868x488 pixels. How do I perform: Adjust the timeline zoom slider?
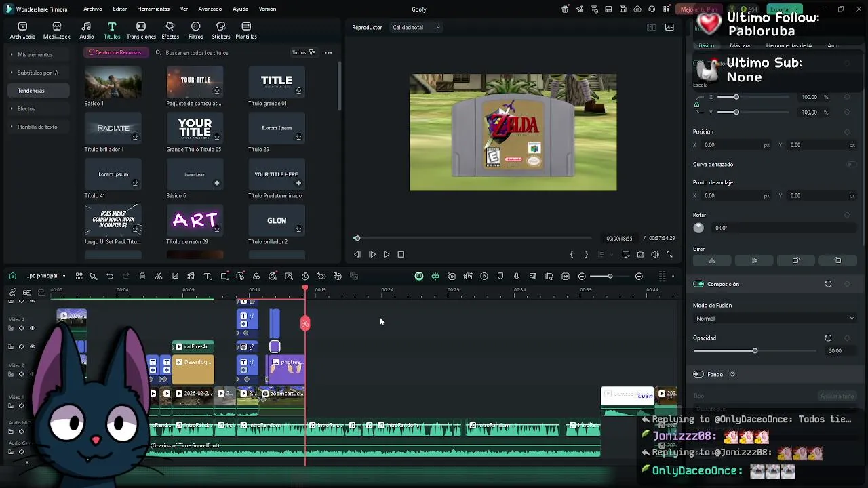tap(610, 276)
